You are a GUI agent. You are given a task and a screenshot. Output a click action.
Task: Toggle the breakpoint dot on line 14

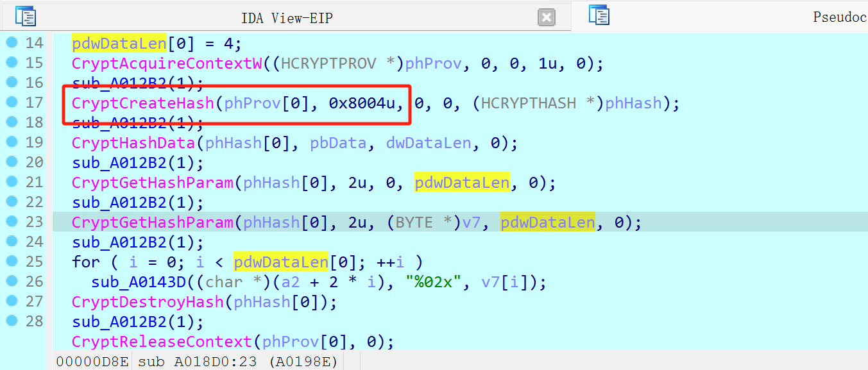(12, 43)
